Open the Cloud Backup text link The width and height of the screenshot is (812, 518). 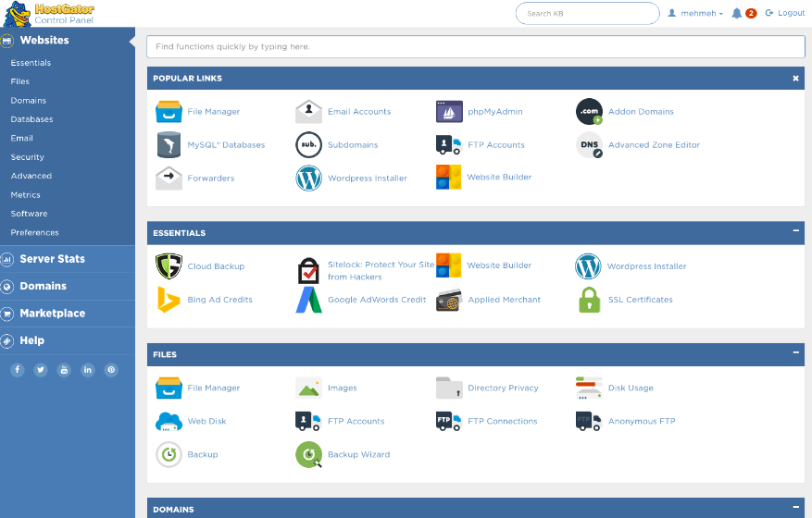pyautogui.click(x=216, y=266)
